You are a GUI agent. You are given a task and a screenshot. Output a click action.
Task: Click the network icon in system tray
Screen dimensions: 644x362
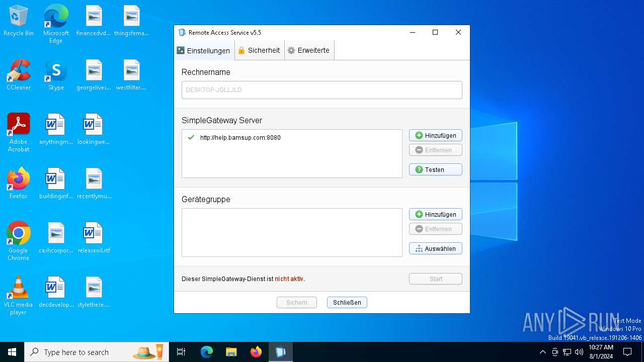567,352
